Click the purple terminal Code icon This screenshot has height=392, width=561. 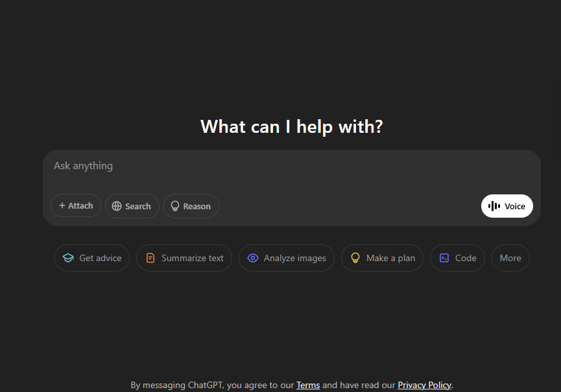tap(444, 258)
